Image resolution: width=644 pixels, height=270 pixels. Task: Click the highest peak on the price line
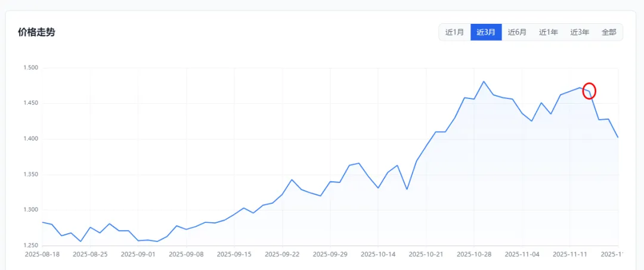coord(484,82)
